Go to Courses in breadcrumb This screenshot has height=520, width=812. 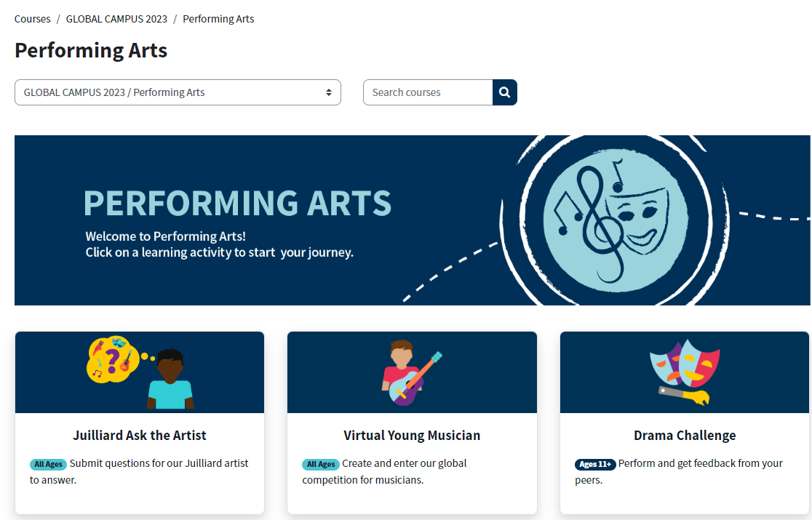(32, 19)
